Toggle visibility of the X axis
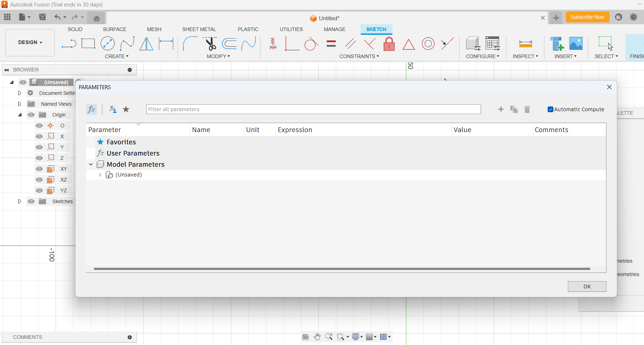Screen dimensions: 644x345 (x=39, y=136)
